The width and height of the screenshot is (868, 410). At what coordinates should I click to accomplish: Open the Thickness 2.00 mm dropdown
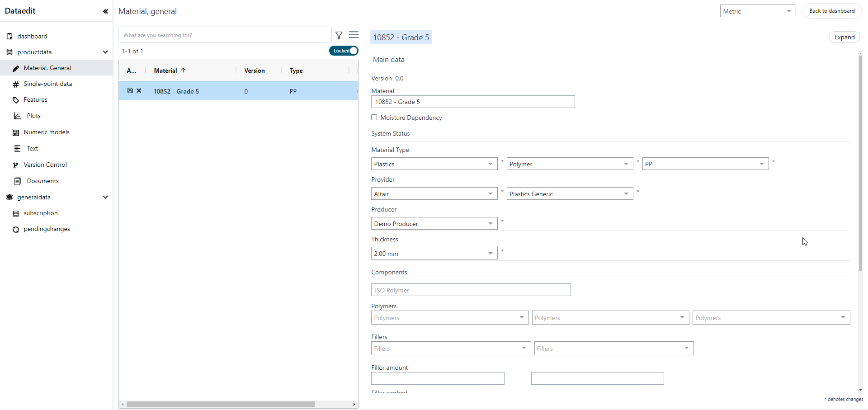click(x=434, y=254)
